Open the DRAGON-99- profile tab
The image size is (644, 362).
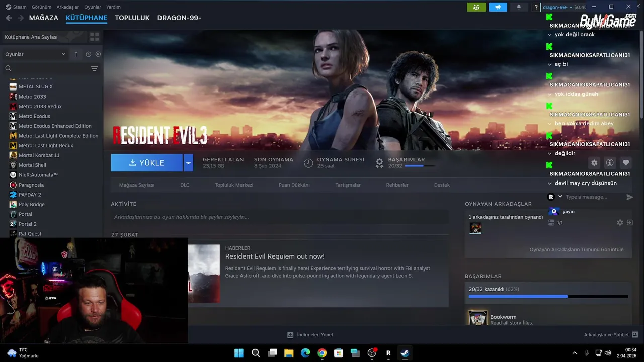click(x=179, y=18)
